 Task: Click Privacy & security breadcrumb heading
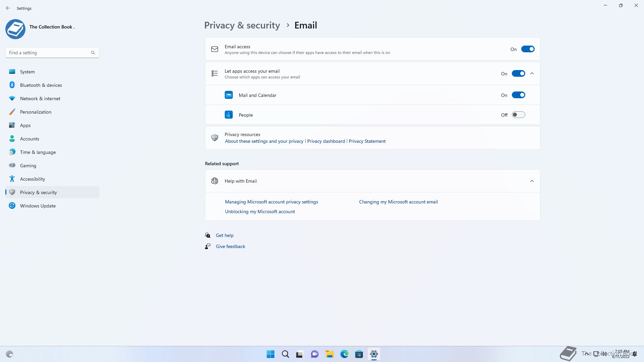242,25
